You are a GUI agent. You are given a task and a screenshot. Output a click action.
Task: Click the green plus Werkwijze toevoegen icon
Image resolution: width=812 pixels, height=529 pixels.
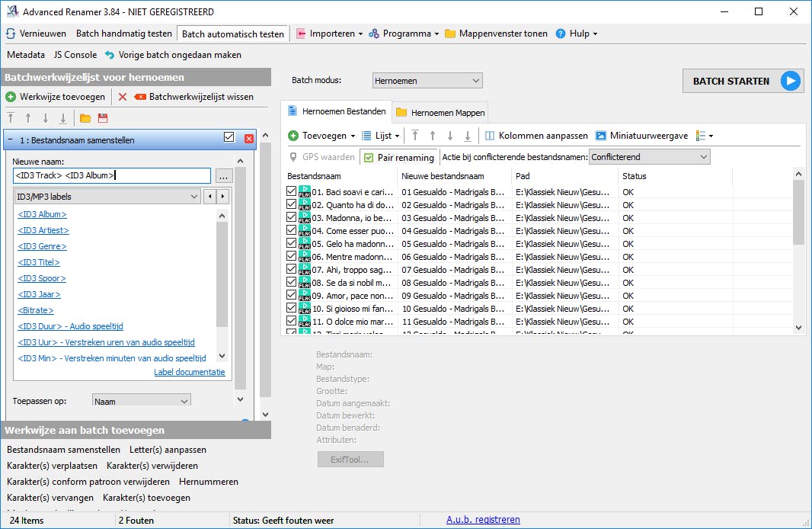tap(11, 97)
